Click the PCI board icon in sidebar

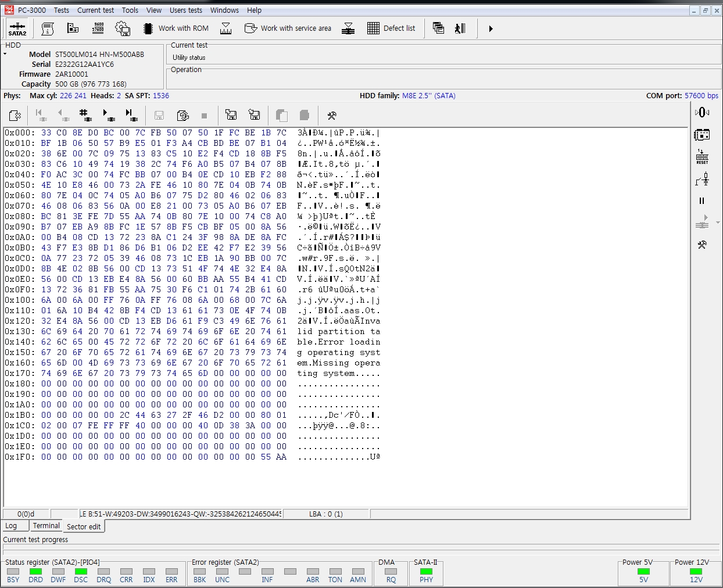pyautogui.click(x=701, y=135)
